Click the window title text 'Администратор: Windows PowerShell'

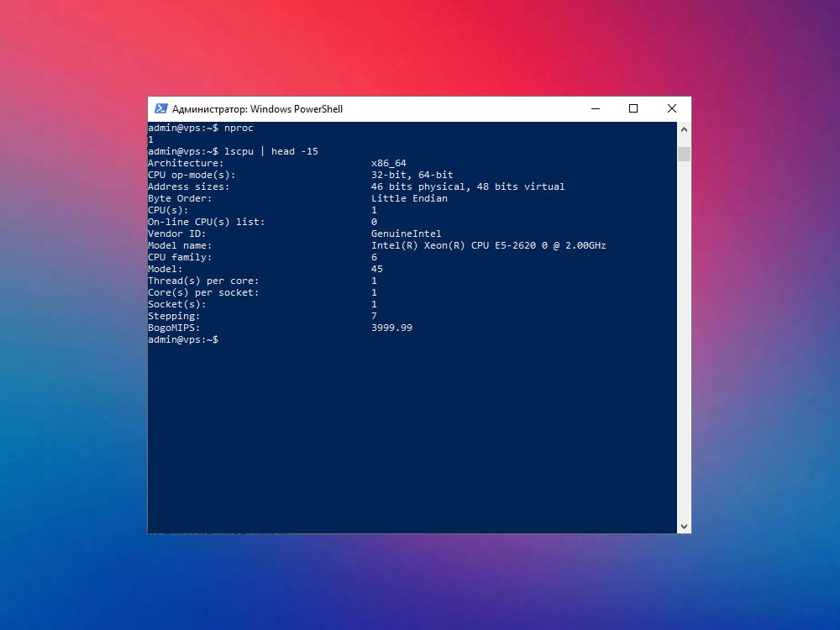[257, 109]
